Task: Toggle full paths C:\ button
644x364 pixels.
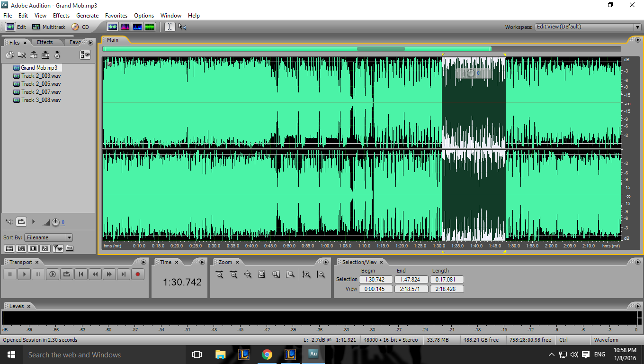Action: click(x=69, y=248)
